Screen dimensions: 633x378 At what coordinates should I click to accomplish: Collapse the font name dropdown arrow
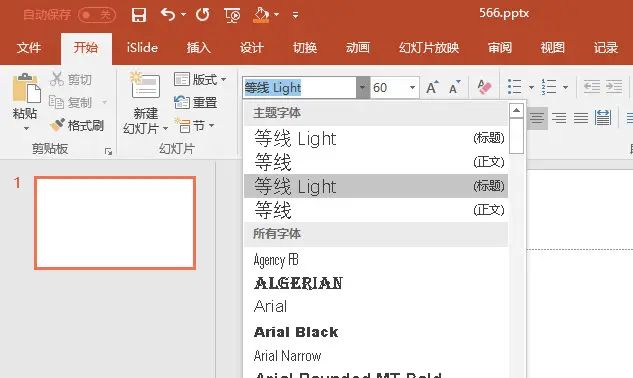tap(363, 88)
